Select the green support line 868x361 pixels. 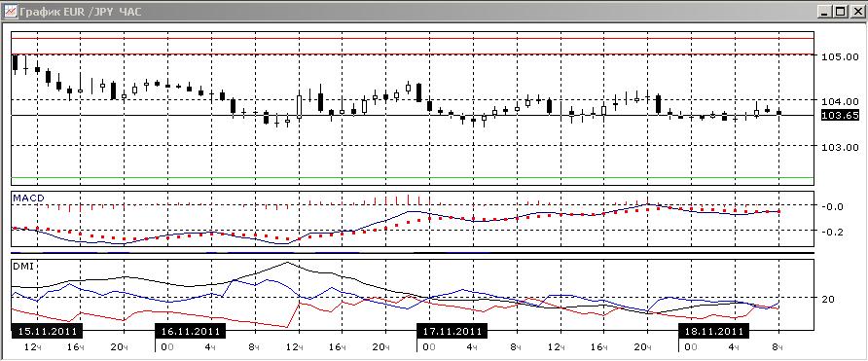tap(413, 178)
